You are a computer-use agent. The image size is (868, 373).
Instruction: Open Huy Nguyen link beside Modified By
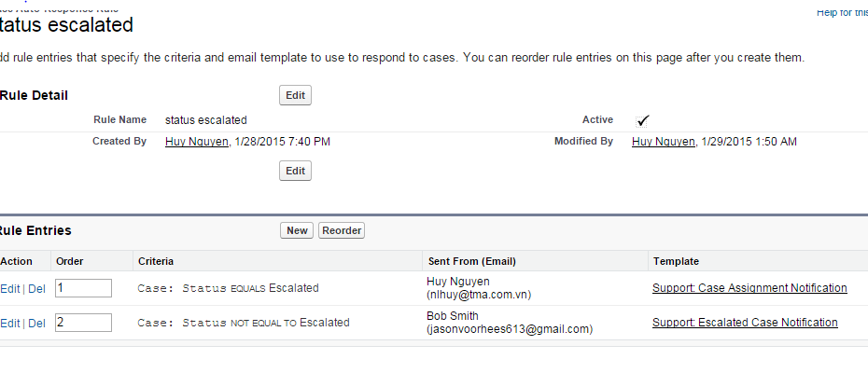(663, 142)
